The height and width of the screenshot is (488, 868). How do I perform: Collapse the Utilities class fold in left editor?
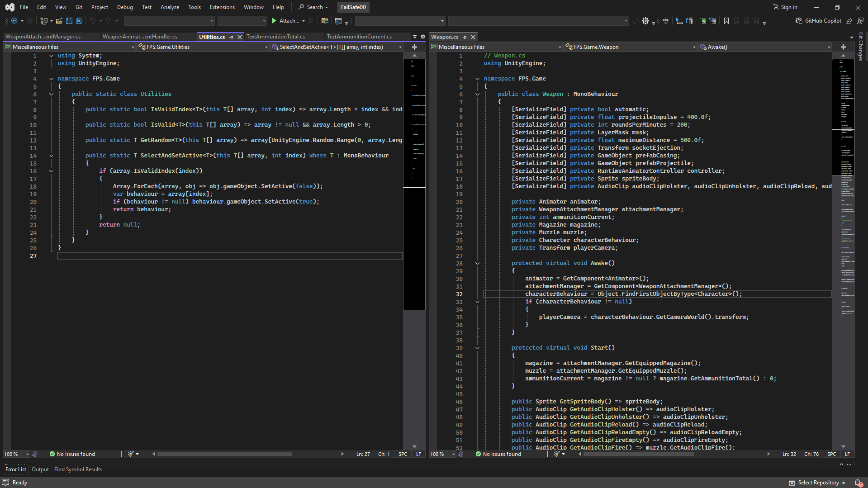coord(51,94)
